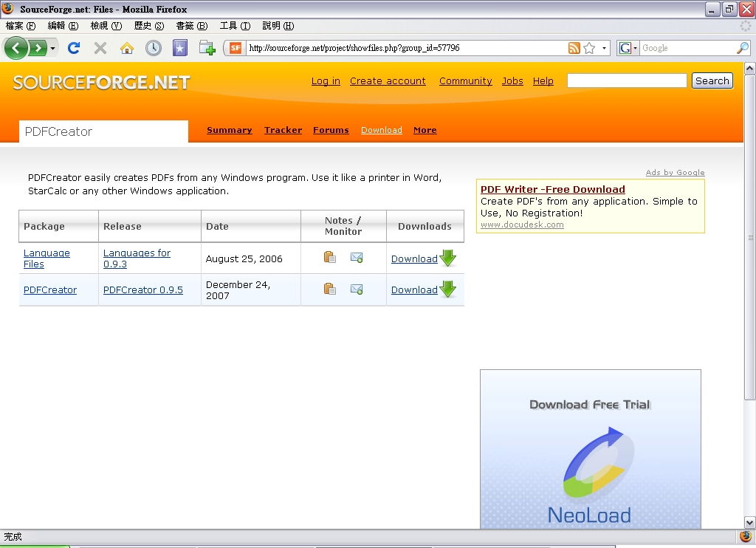756x548 pixels.
Task: View release notes icon for PDFCreator 0.9.5
Action: click(x=330, y=289)
